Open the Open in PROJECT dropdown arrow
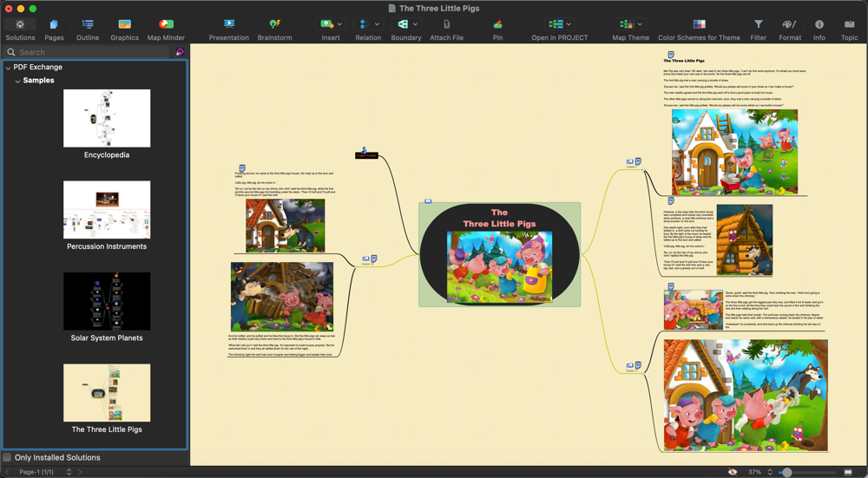868x478 pixels. click(x=569, y=24)
